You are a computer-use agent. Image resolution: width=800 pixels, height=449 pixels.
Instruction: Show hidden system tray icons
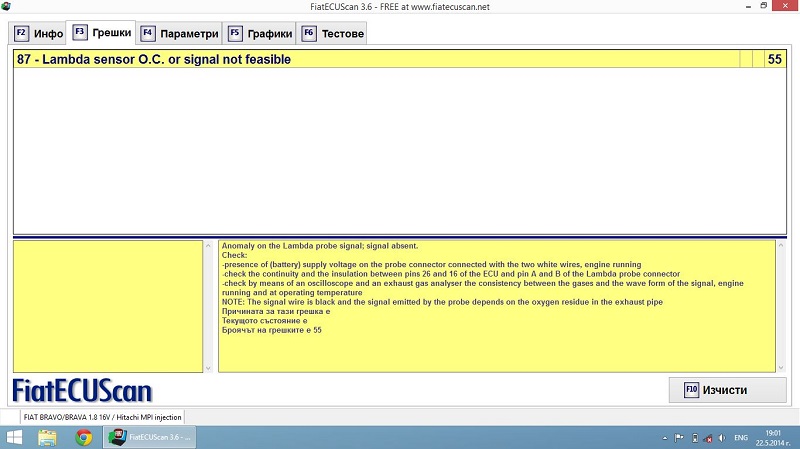(662, 437)
